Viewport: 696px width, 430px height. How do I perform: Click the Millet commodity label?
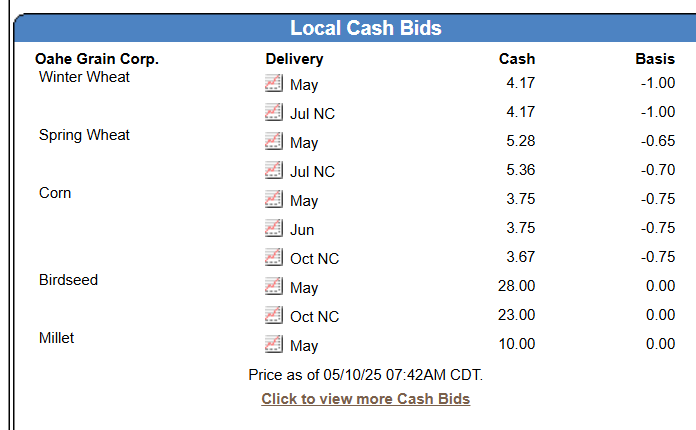click(57, 338)
